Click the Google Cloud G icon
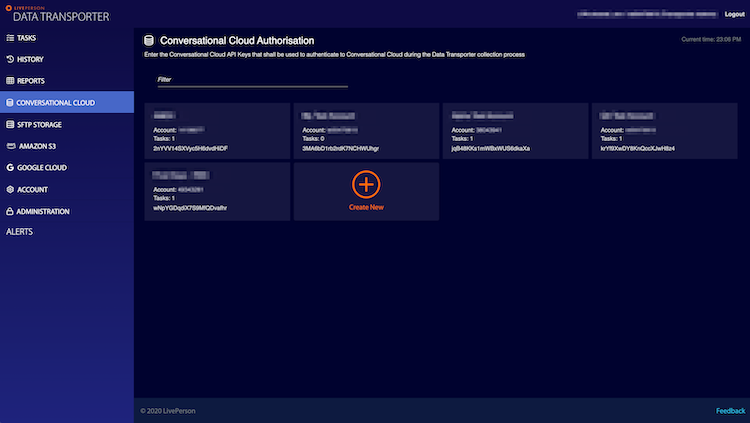The image size is (750, 423). [x=10, y=167]
